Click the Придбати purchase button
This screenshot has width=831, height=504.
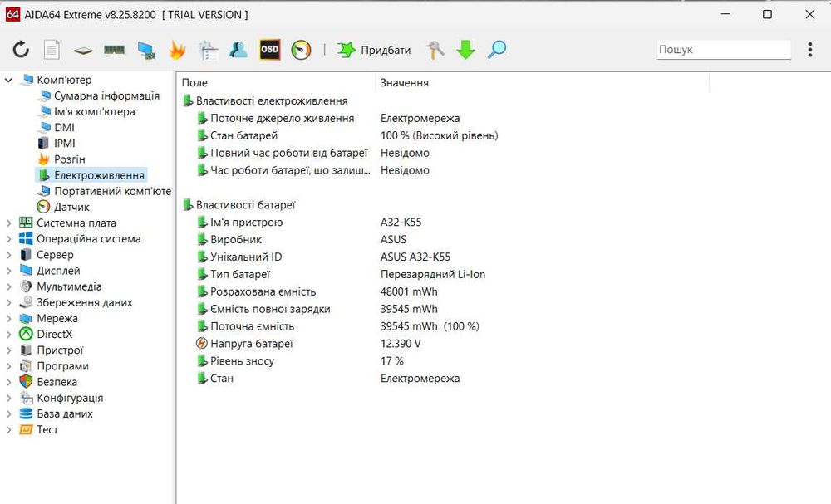(374, 51)
